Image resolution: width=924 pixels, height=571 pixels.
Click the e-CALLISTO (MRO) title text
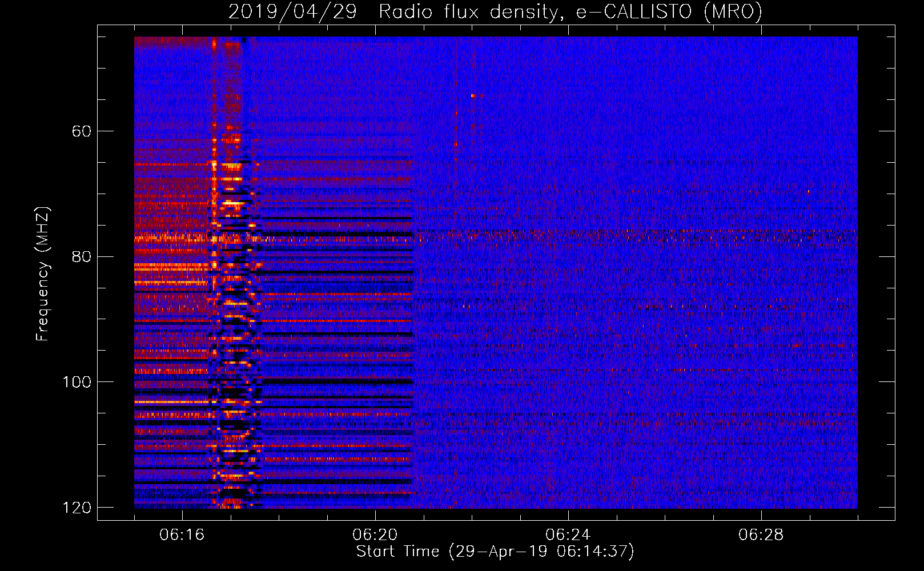coord(669,12)
